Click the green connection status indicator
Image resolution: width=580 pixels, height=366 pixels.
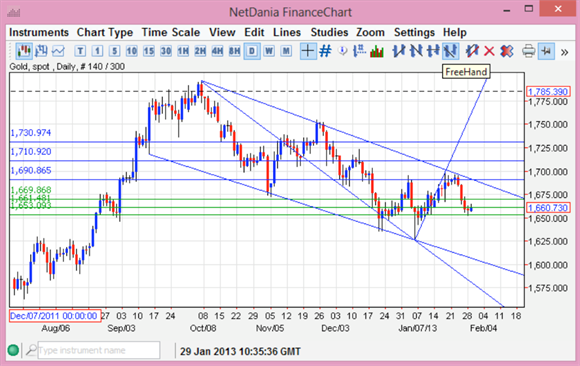coord(13,350)
